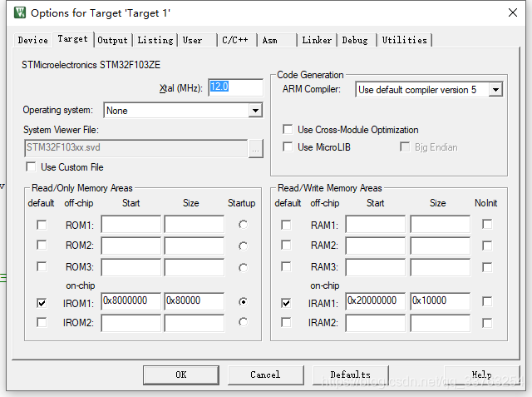Check the RAM3 default checkbox

tap(286, 266)
